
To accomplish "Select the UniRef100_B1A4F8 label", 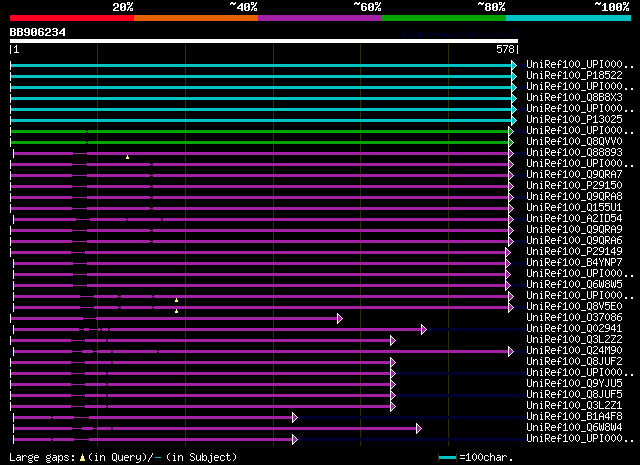I will (x=574, y=417).
